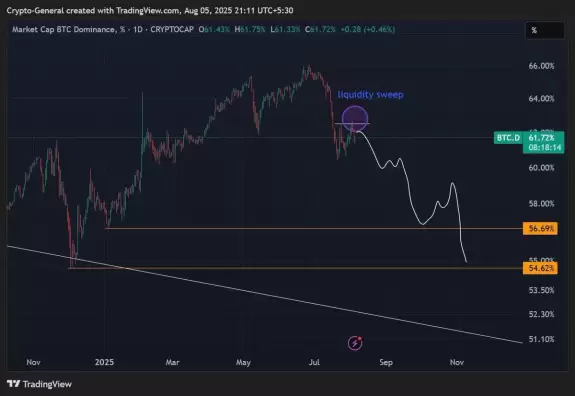The image size is (575, 396).
Task: Click the 53.50% price axis label
Action: pyautogui.click(x=541, y=290)
